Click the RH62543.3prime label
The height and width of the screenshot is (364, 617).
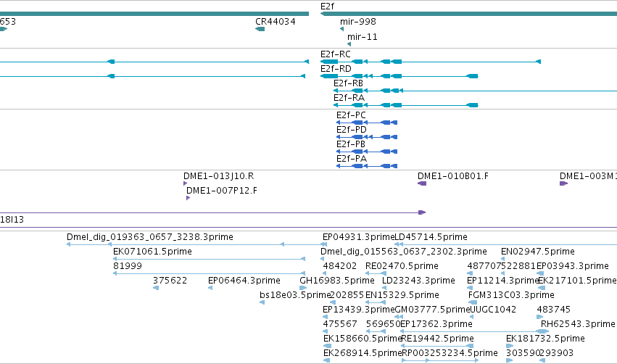click(578, 325)
